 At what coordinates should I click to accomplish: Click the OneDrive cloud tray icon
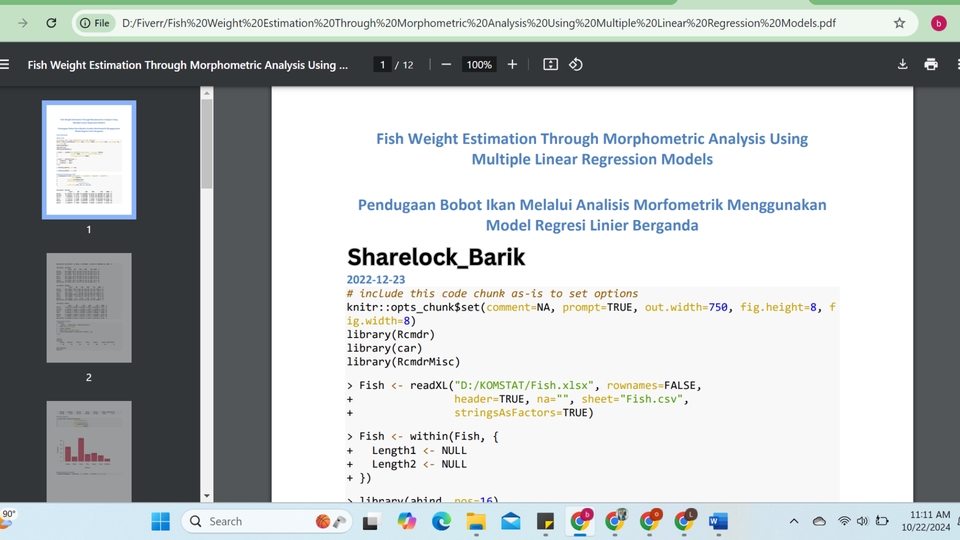coord(819,522)
